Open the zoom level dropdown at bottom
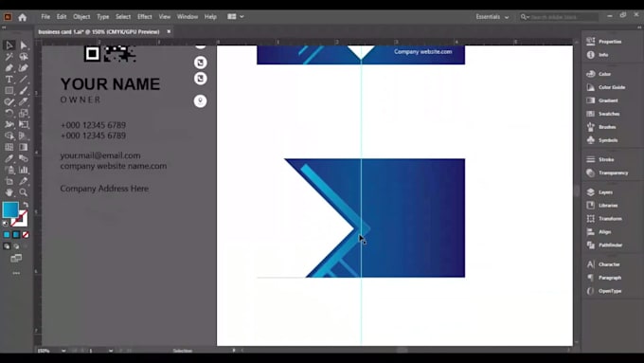The width and height of the screenshot is (644, 363). click(x=63, y=351)
